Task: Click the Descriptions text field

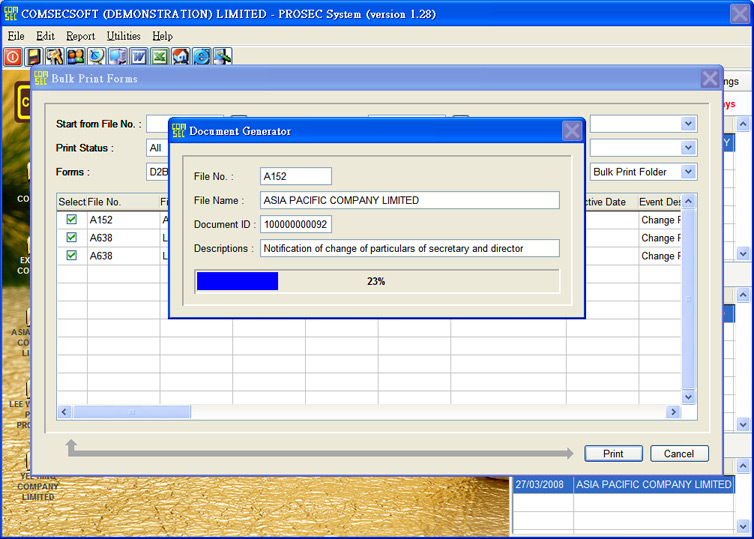Action: tap(409, 248)
